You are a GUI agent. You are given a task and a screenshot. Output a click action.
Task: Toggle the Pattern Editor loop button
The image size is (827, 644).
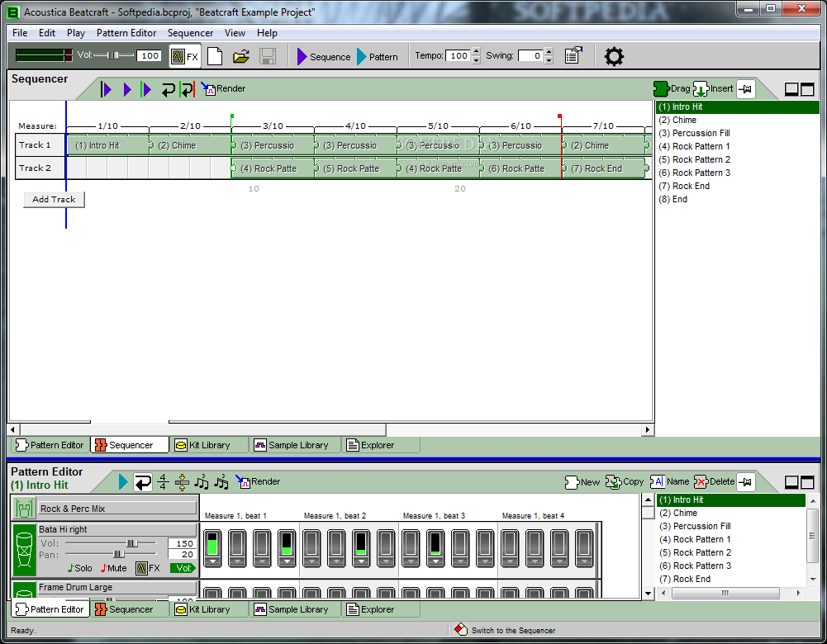pyautogui.click(x=142, y=482)
